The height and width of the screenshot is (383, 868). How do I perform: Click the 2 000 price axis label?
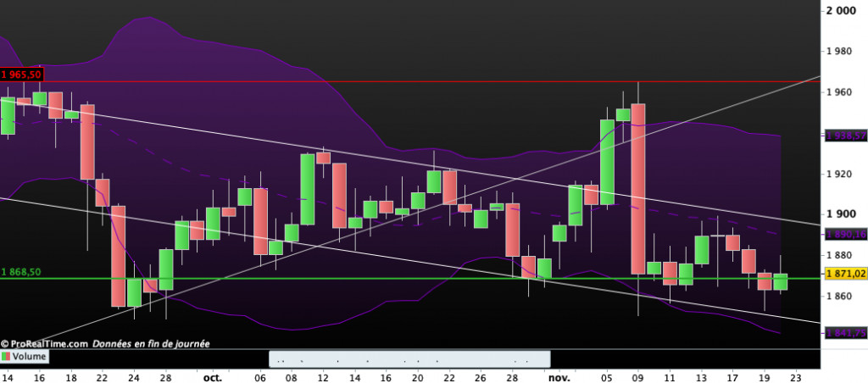843,10
